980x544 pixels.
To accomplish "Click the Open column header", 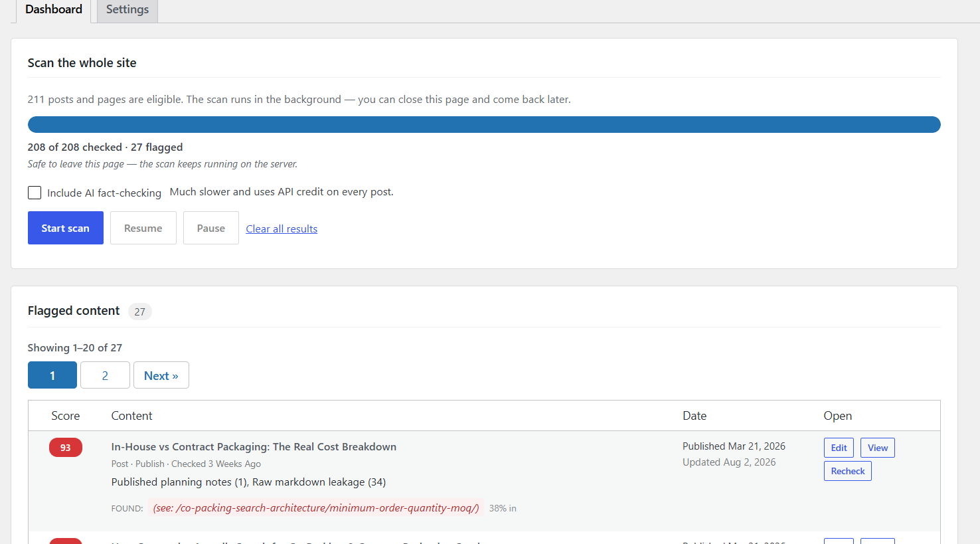I will 838,416.
